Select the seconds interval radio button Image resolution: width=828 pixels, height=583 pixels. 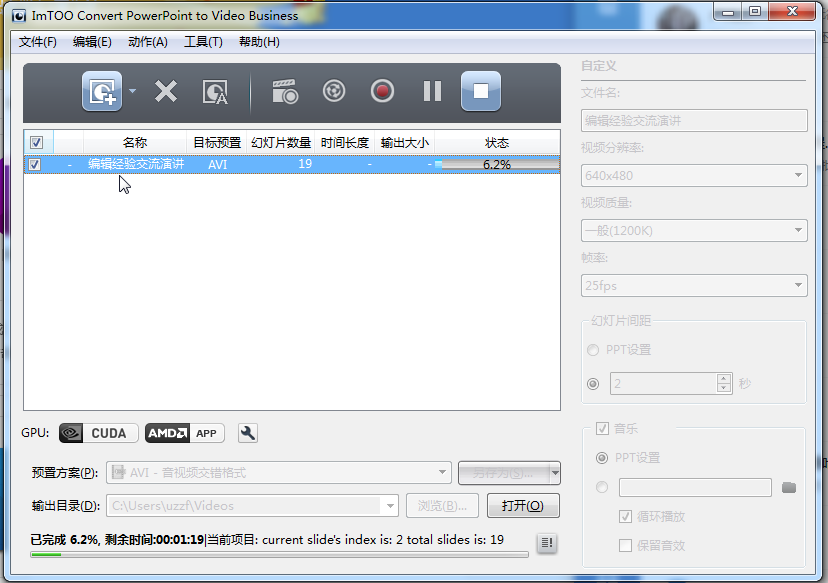pyautogui.click(x=593, y=383)
